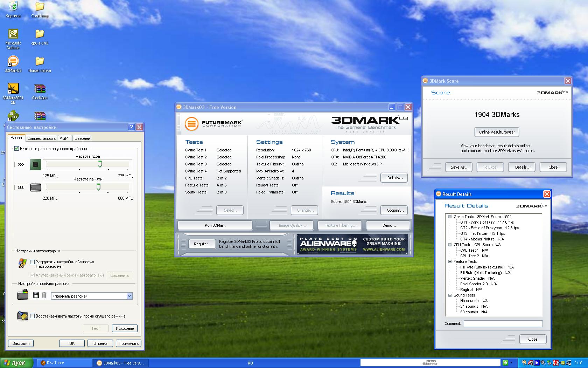Open the cpu-z-143 folder icon
Viewport: 588px width, 368px height.
[x=40, y=36]
